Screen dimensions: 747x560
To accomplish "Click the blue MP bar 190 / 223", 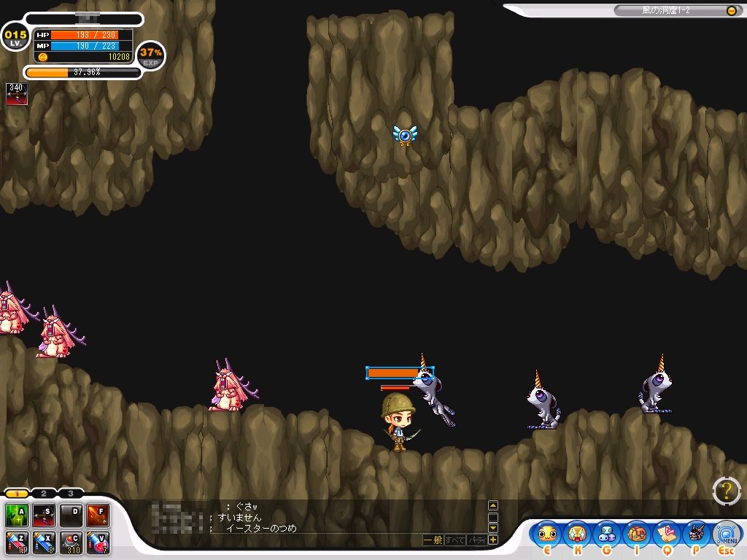I will [x=91, y=46].
